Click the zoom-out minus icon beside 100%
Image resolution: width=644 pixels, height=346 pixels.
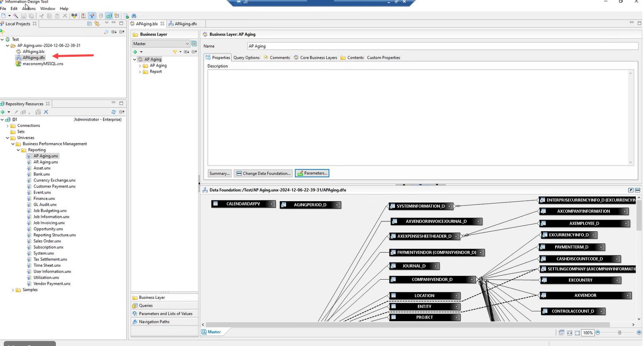(x=598, y=333)
